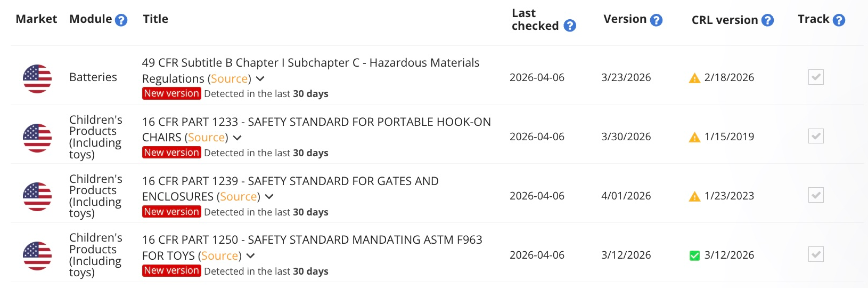Expand the Gates and Enclosures entry

[269, 197]
